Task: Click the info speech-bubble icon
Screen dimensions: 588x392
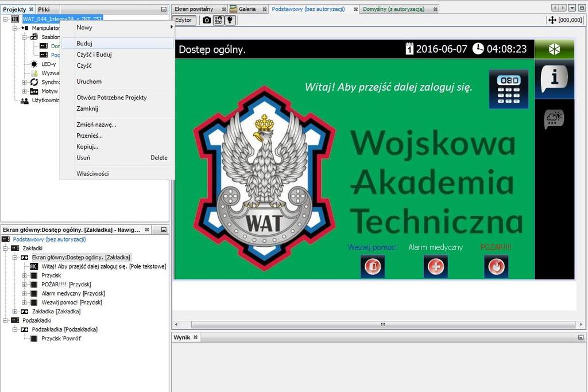Action: 554,79
